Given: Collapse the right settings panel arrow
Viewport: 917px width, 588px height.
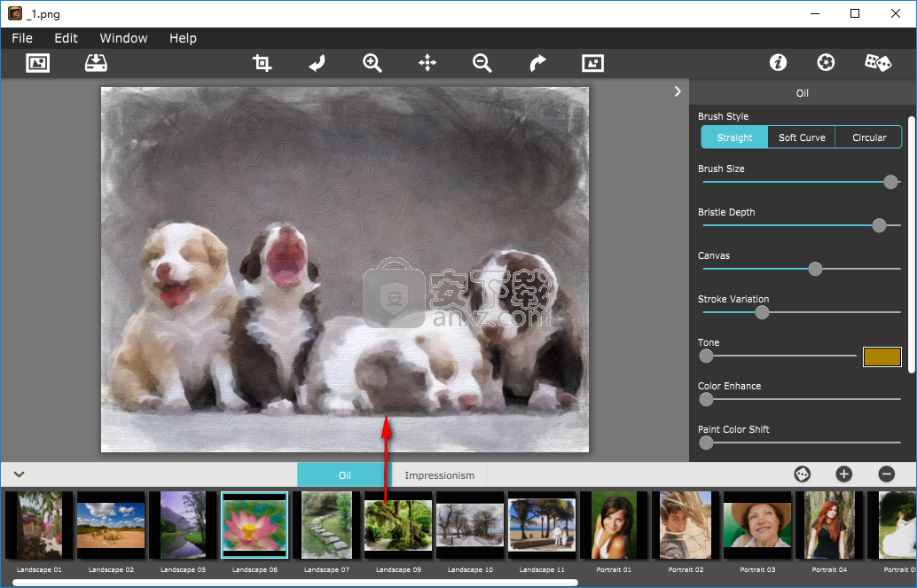Looking at the screenshot, I should (678, 92).
